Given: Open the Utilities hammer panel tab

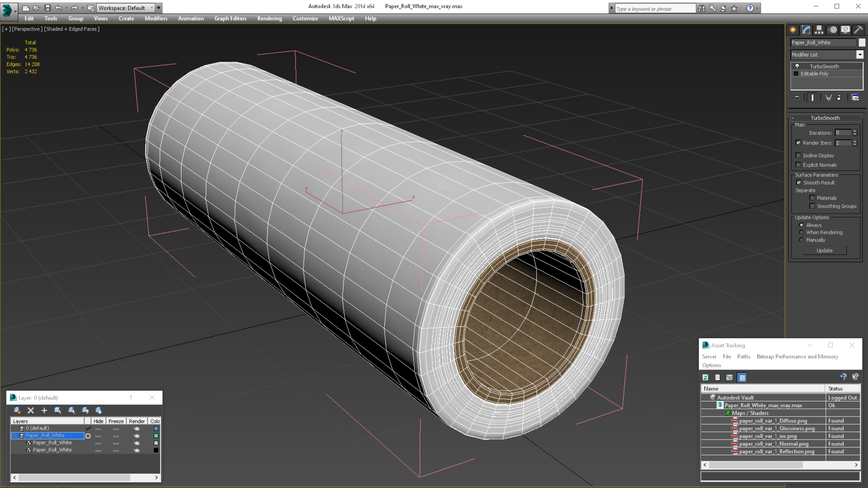Looking at the screenshot, I should tap(859, 30).
